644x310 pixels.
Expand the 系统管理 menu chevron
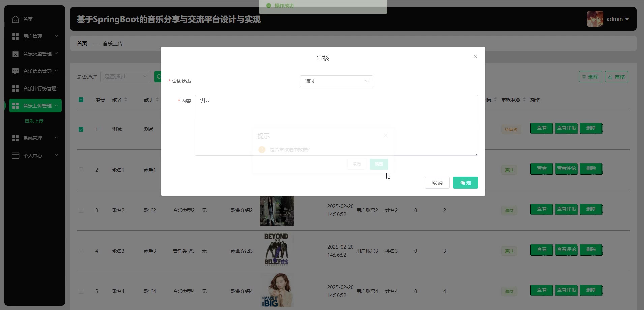56,138
